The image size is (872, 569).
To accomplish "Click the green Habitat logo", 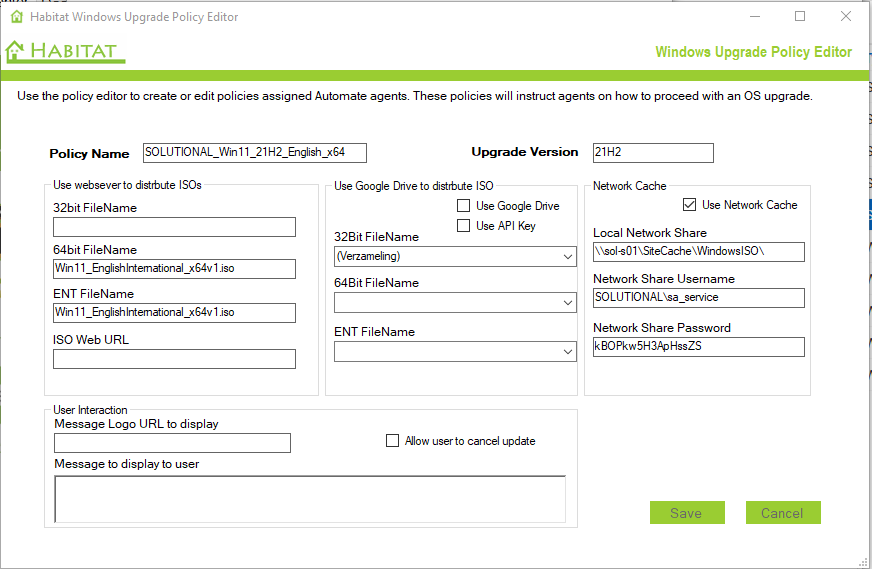I will [x=65, y=52].
